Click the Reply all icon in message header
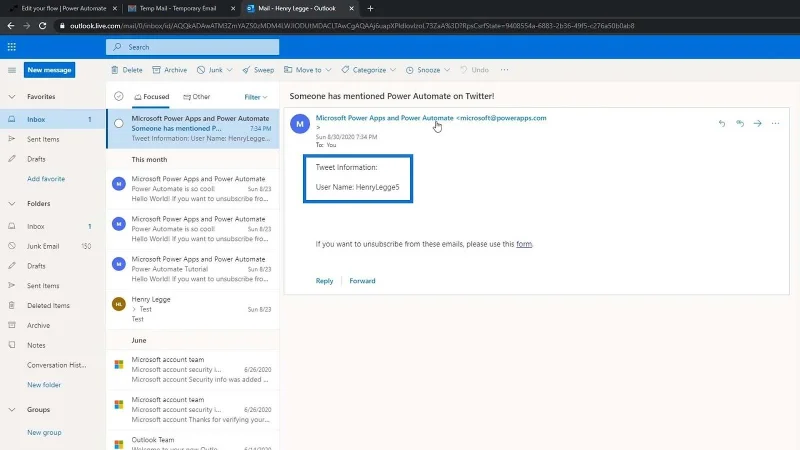 click(x=740, y=123)
